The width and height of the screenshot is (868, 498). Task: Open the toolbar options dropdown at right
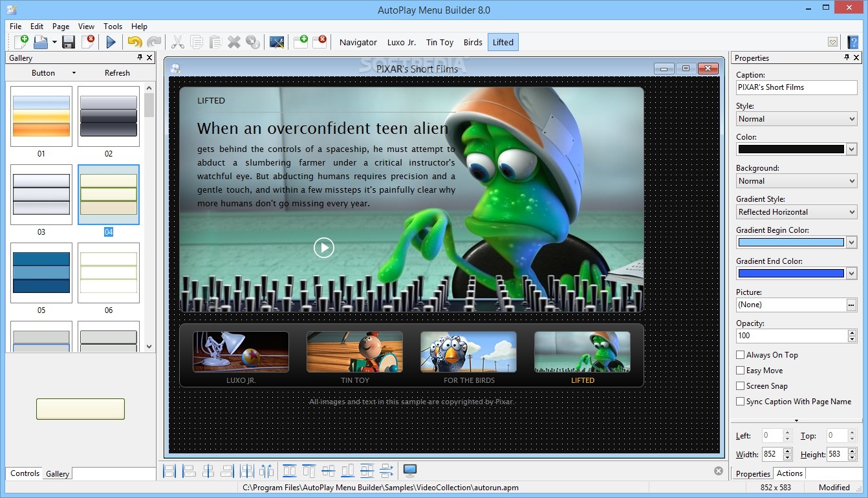(x=833, y=42)
